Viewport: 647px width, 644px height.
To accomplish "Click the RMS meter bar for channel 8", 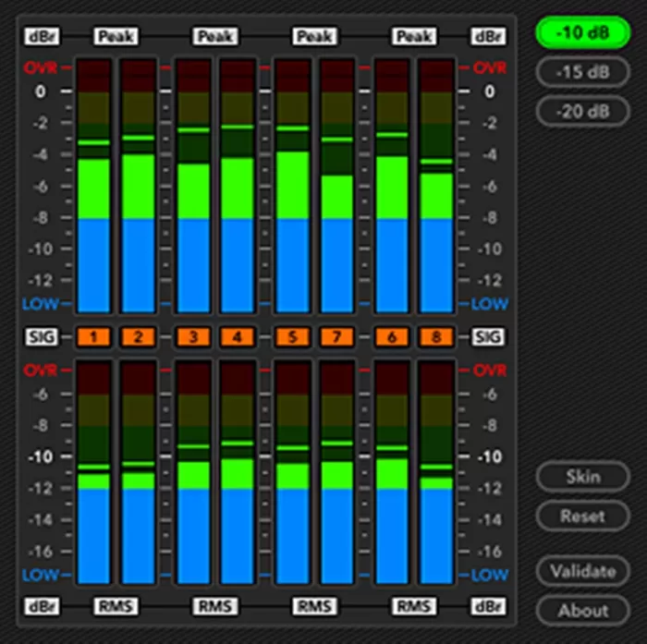I will (x=436, y=472).
